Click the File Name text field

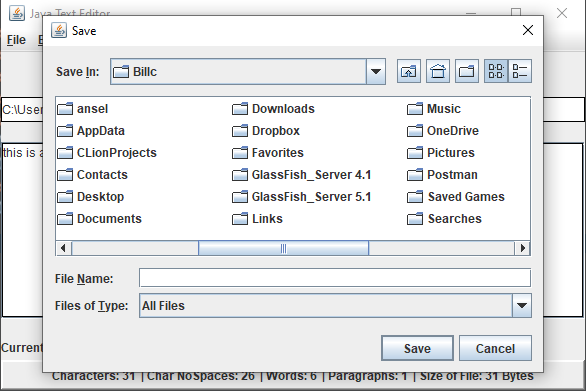(x=335, y=278)
